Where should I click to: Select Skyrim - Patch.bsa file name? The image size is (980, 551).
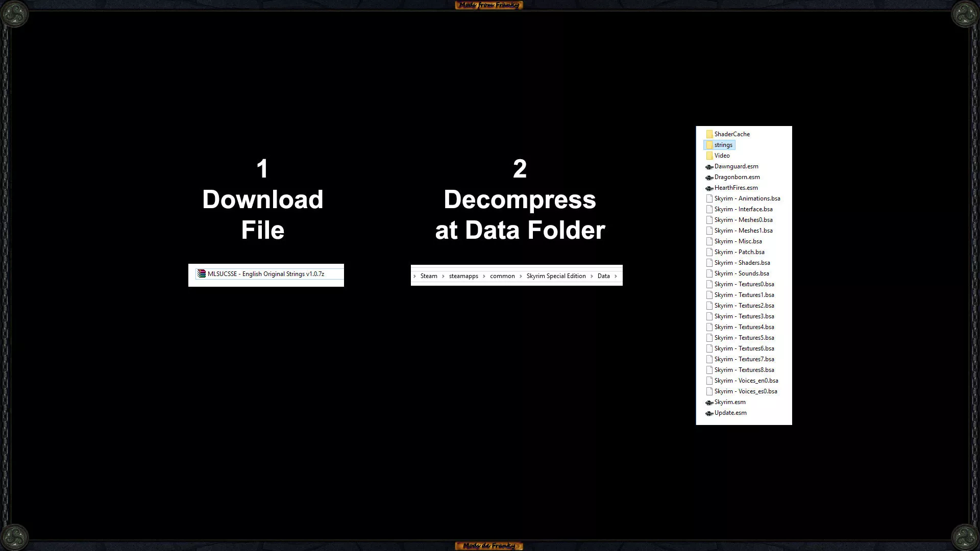click(x=739, y=252)
